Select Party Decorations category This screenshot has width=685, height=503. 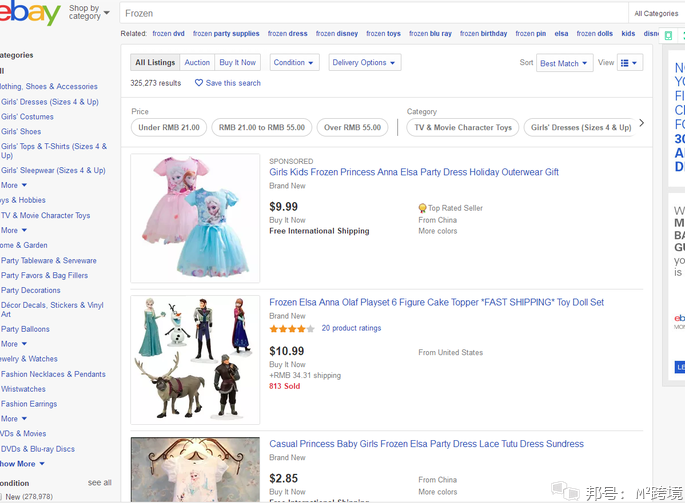click(31, 290)
